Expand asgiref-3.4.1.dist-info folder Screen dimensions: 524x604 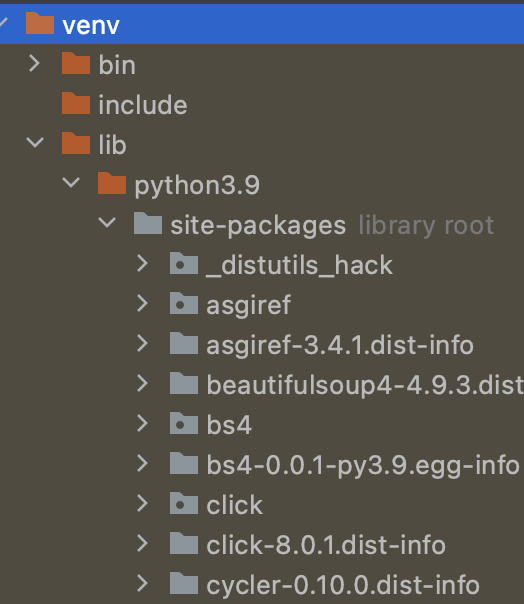click(143, 344)
